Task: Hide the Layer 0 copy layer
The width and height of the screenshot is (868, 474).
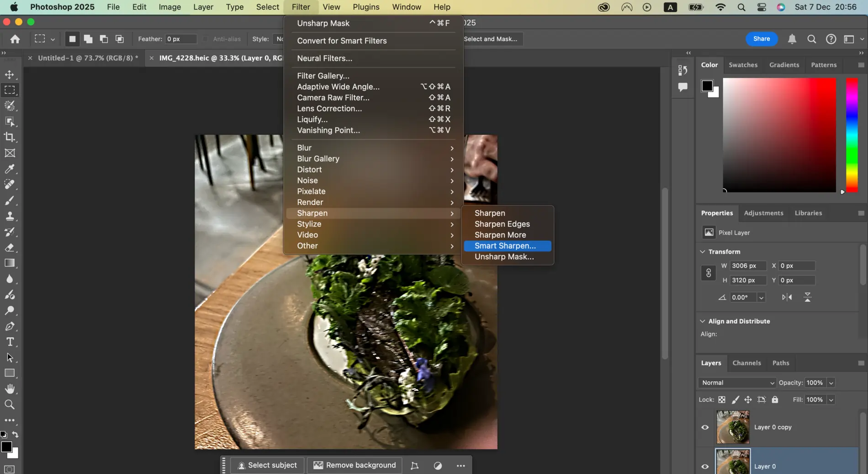Action: click(x=705, y=427)
